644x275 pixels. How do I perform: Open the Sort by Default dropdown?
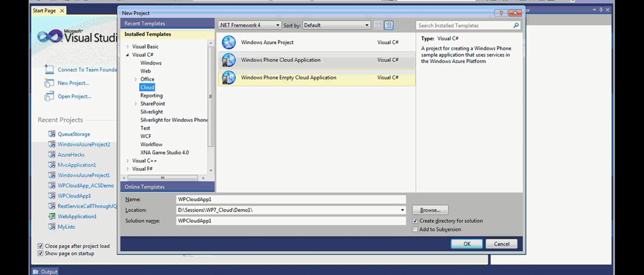[x=336, y=25]
